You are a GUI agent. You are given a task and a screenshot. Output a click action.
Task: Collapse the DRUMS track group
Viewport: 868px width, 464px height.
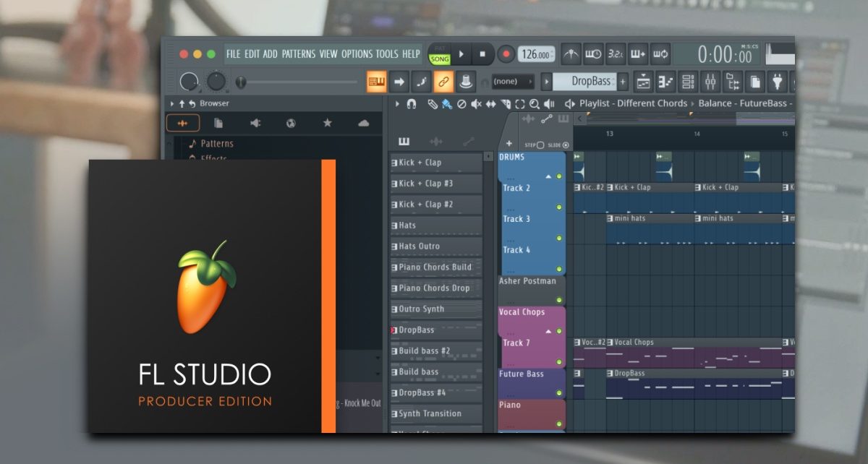click(548, 176)
